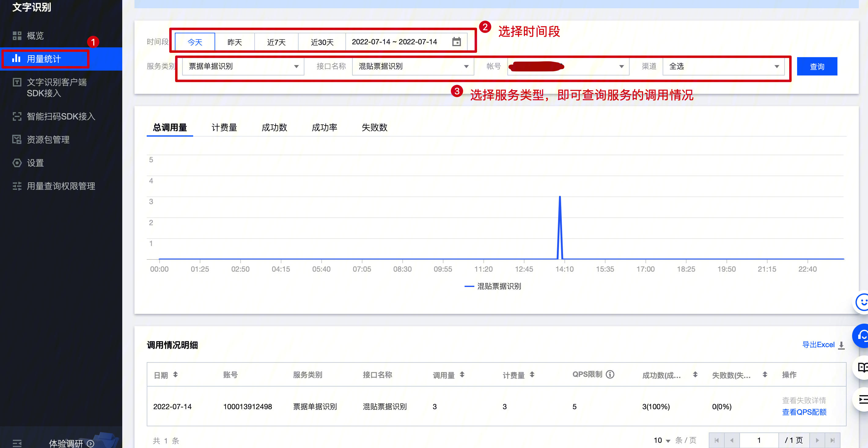Click the QPS限制 info icon
Viewport: 868px width, 448px height.
[610, 374]
